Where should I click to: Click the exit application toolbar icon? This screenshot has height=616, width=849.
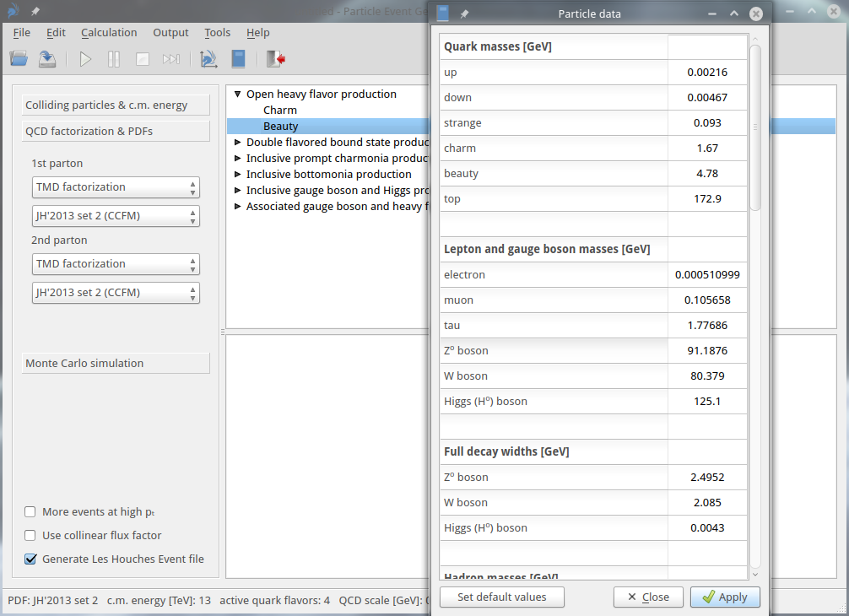coord(275,59)
